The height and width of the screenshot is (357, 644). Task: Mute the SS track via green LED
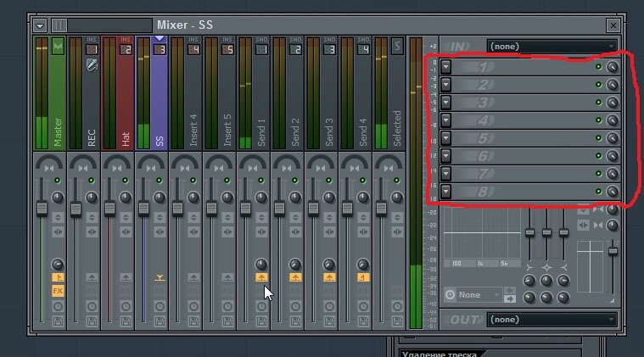[159, 181]
